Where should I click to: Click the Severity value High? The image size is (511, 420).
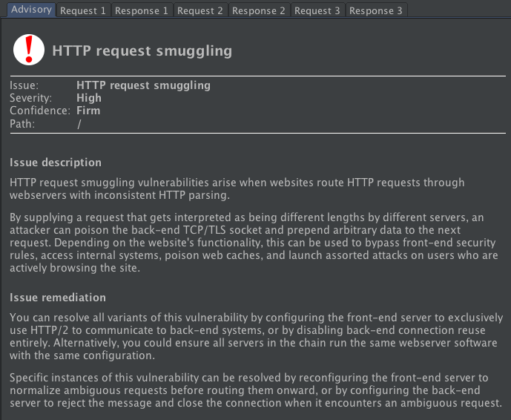pos(89,98)
